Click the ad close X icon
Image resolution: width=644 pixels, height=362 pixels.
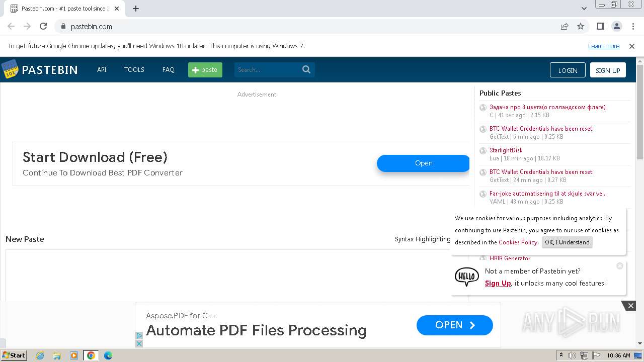pyautogui.click(x=139, y=343)
